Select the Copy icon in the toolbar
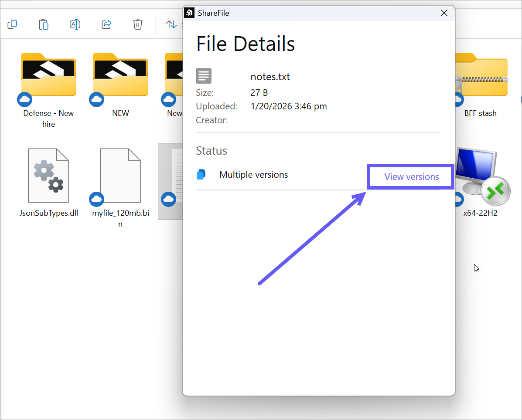 12,24
